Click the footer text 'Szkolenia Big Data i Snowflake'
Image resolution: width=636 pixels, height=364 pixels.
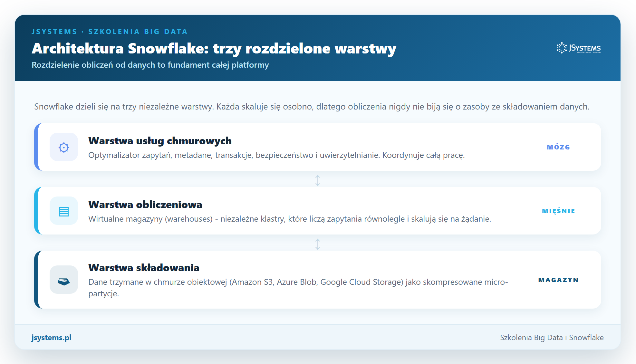tap(552, 338)
